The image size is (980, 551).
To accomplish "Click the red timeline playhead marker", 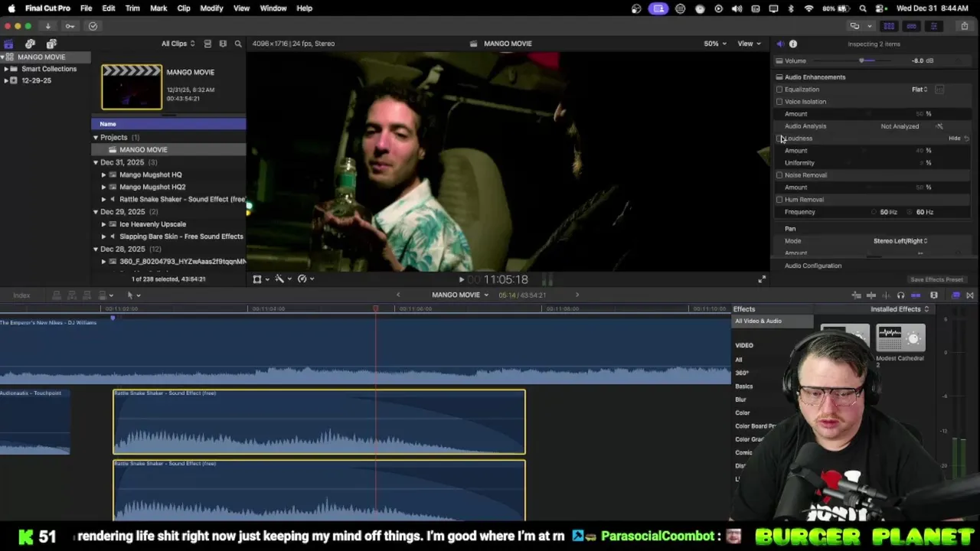I will tap(375, 309).
